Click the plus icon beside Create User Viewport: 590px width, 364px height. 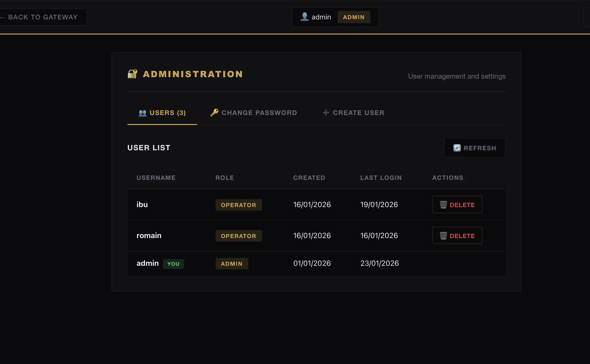(326, 112)
